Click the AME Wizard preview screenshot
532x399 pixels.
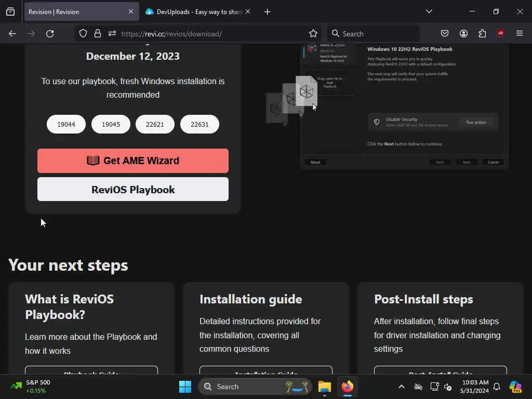pyautogui.click(x=404, y=106)
